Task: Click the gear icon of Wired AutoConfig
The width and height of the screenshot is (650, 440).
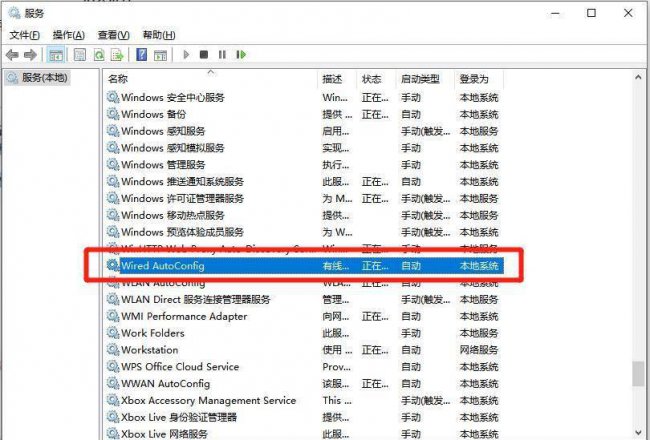Action: click(x=113, y=265)
